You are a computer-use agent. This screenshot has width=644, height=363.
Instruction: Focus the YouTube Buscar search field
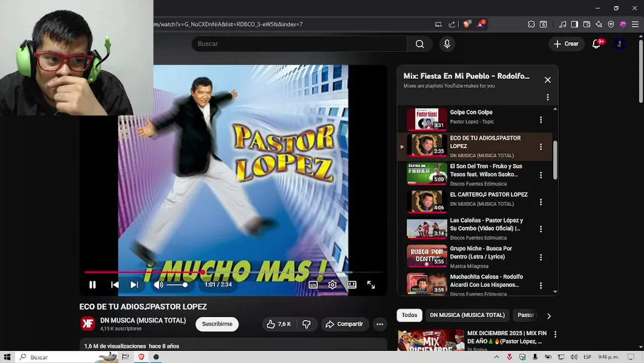[299, 44]
